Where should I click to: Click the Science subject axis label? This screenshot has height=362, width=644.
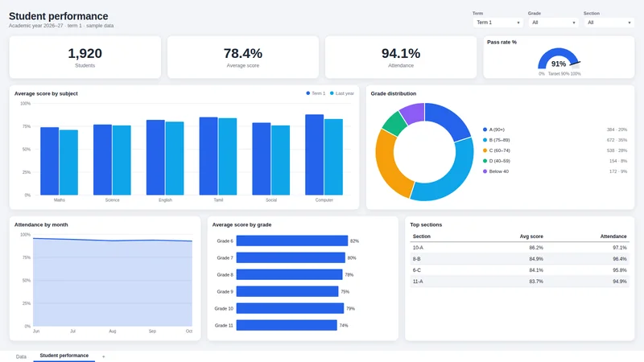[x=112, y=200]
